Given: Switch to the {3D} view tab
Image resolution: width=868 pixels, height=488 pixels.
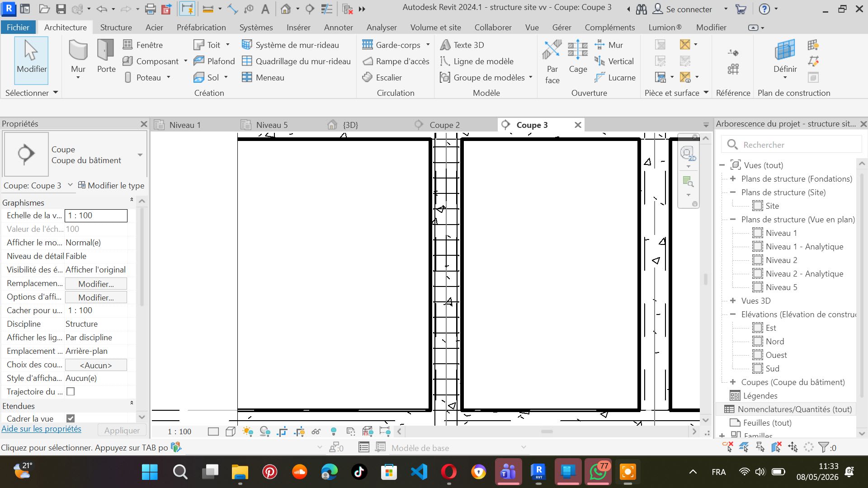Looking at the screenshot, I should 350,125.
